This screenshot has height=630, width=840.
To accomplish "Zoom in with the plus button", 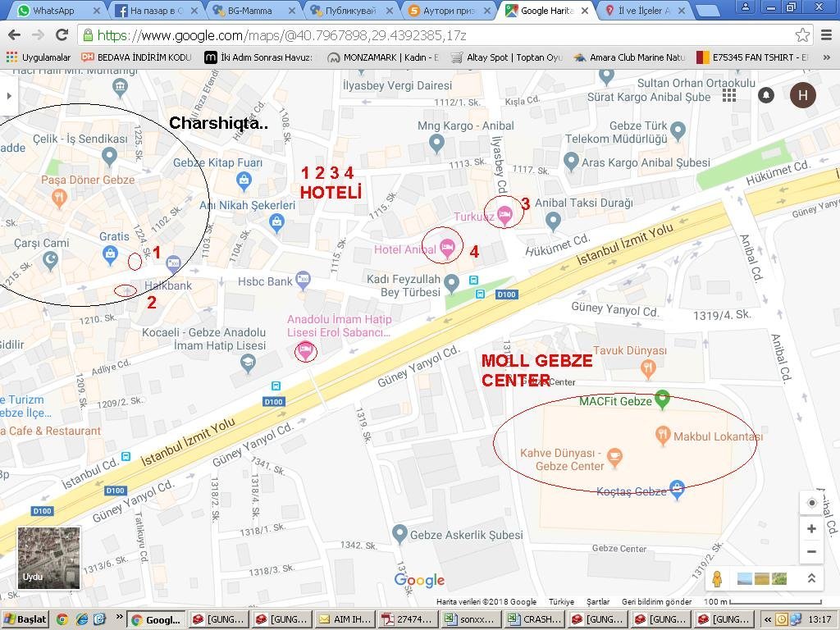I will tap(811, 529).
